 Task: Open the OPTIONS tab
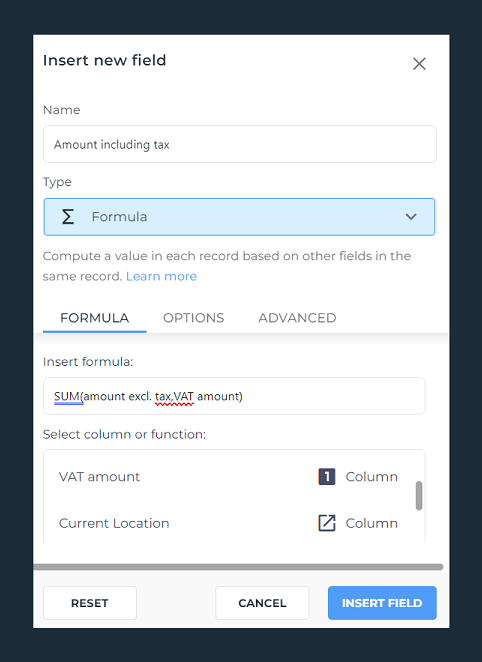(194, 318)
